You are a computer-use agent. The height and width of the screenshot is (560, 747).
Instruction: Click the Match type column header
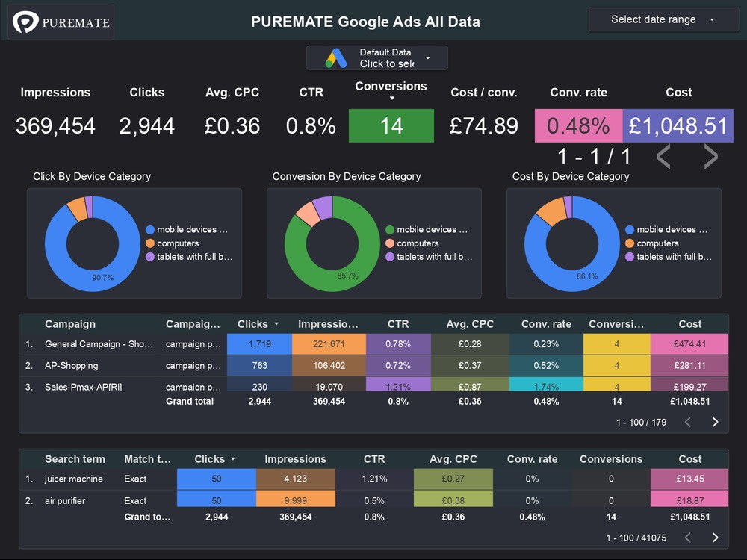(x=147, y=459)
